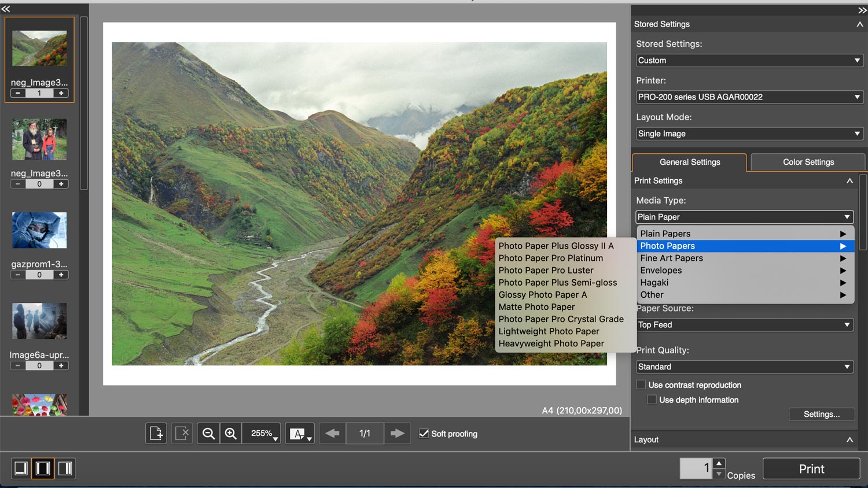The height and width of the screenshot is (488, 868).
Task: Tick the Use depth information checkbox
Action: (652, 400)
